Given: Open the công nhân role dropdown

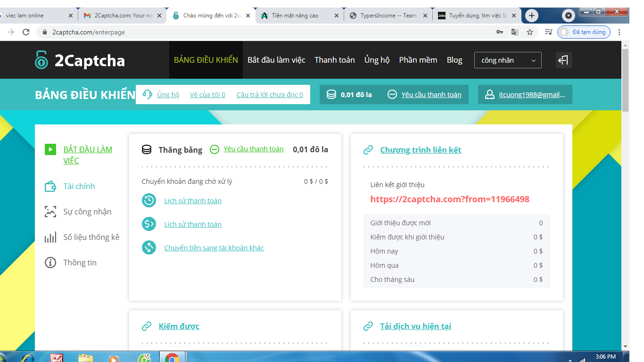Looking at the screenshot, I should pos(508,60).
